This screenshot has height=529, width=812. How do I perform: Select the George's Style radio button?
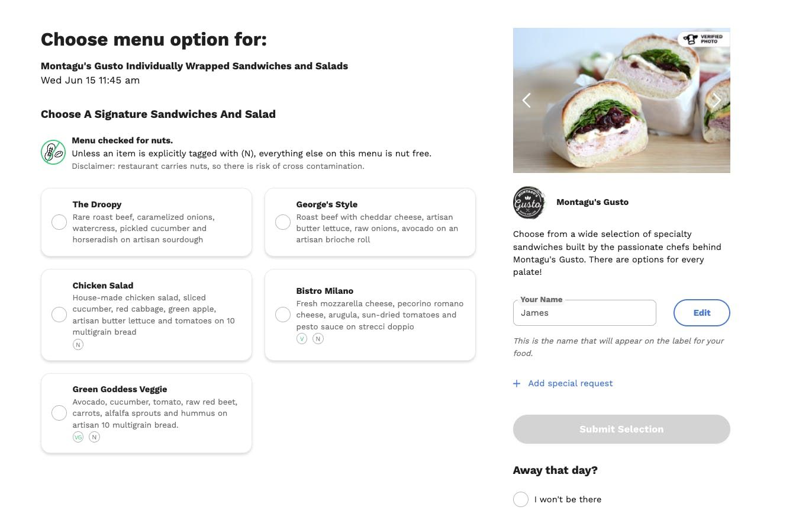pyautogui.click(x=283, y=222)
